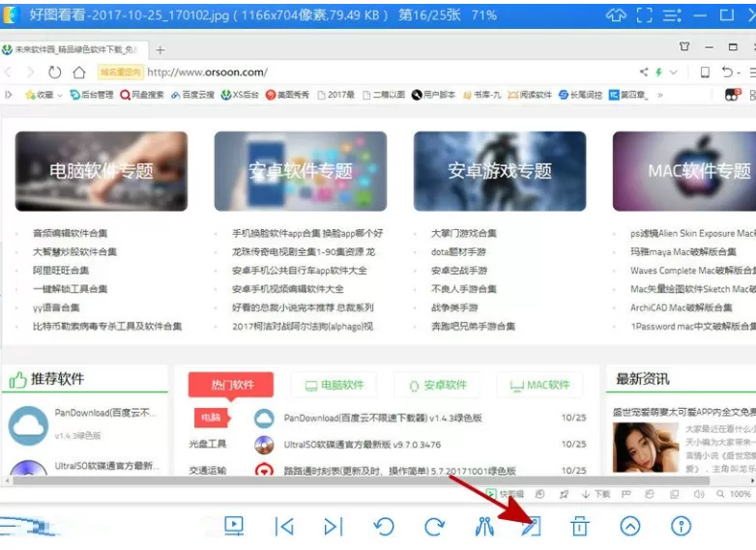Screen dimensions: 756x550
Task: Open the 用户脚本 bookmark
Action: click(x=433, y=95)
